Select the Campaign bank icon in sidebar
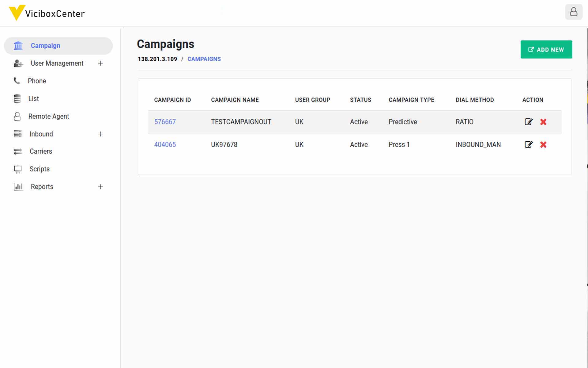 (18, 45)
